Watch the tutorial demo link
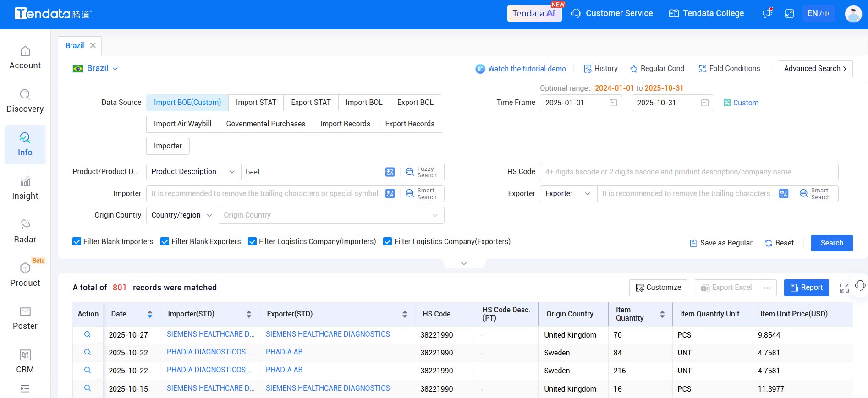The width and height of the screenshot is (868, 398). pyautogui.click(x=521, y=69)
